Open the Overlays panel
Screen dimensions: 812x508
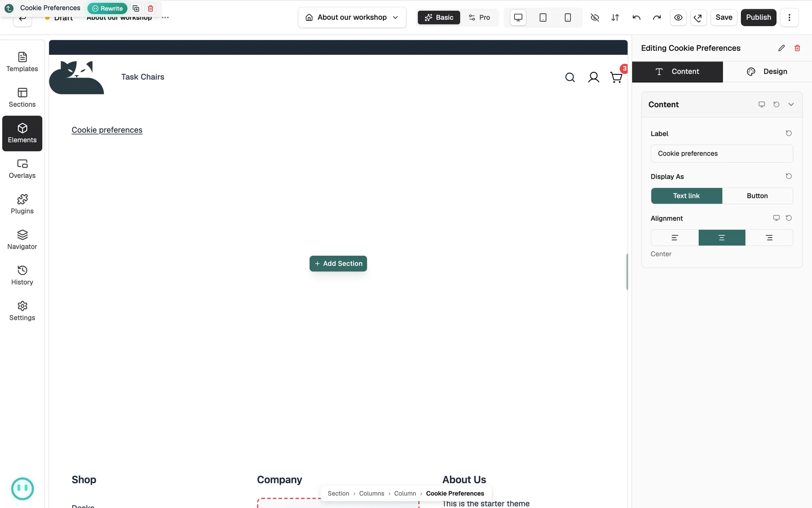tap(22, 169)
